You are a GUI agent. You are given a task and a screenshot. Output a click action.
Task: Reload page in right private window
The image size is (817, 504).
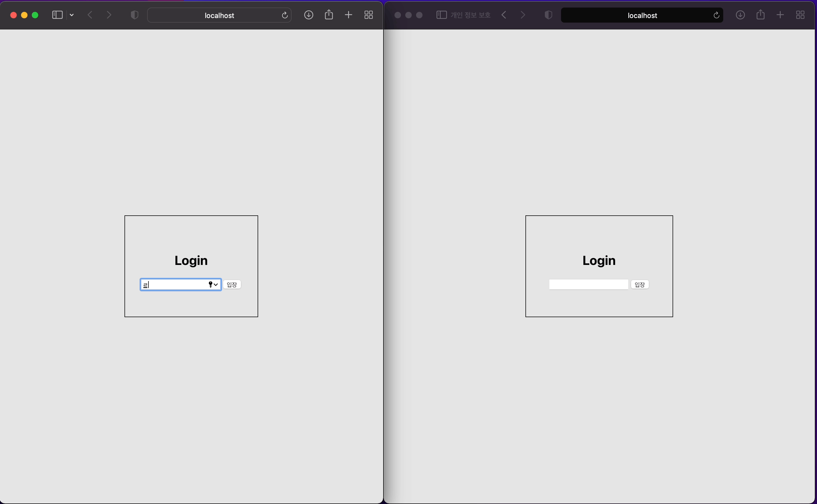coord(716,15)
